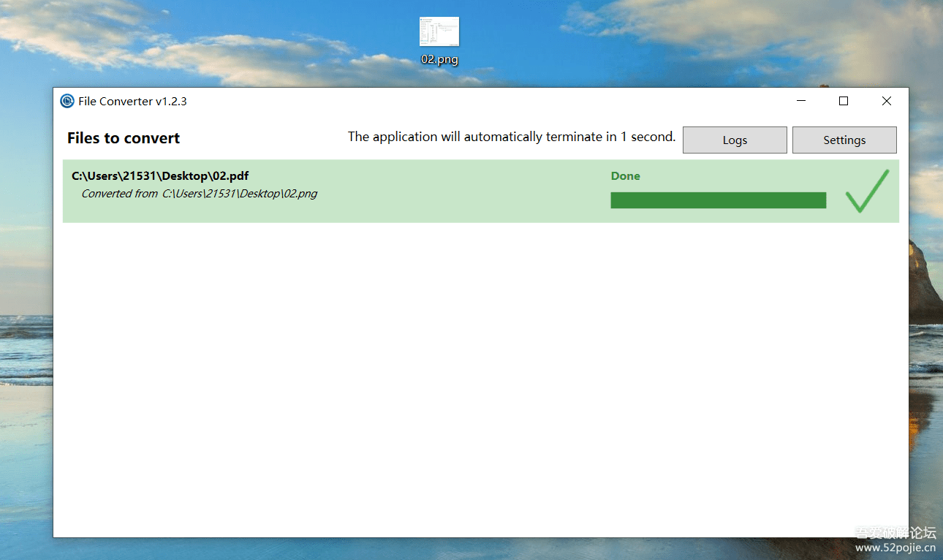Image resolution: width=943 pixels, height=560 pixels.
Task: Click the 吾爱破解论坛 watermark text
Action: (x=895, y=533)
